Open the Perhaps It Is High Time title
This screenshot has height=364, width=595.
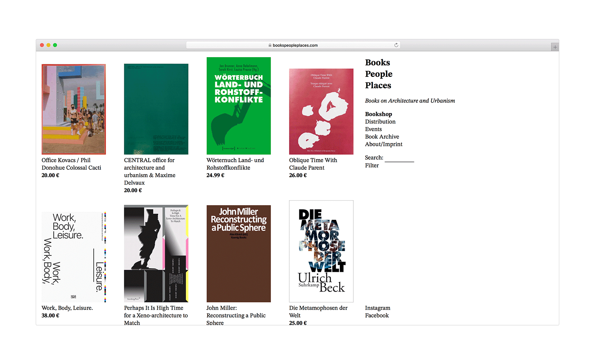(x=156, y=315)
